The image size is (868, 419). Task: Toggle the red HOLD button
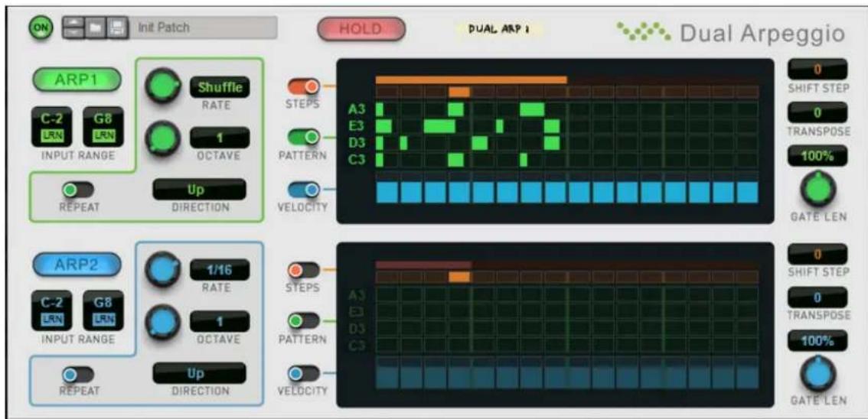(361, 29)
